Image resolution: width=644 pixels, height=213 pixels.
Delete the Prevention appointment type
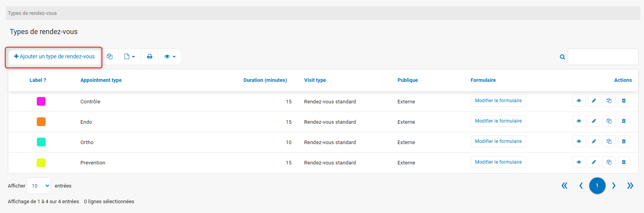624,162
